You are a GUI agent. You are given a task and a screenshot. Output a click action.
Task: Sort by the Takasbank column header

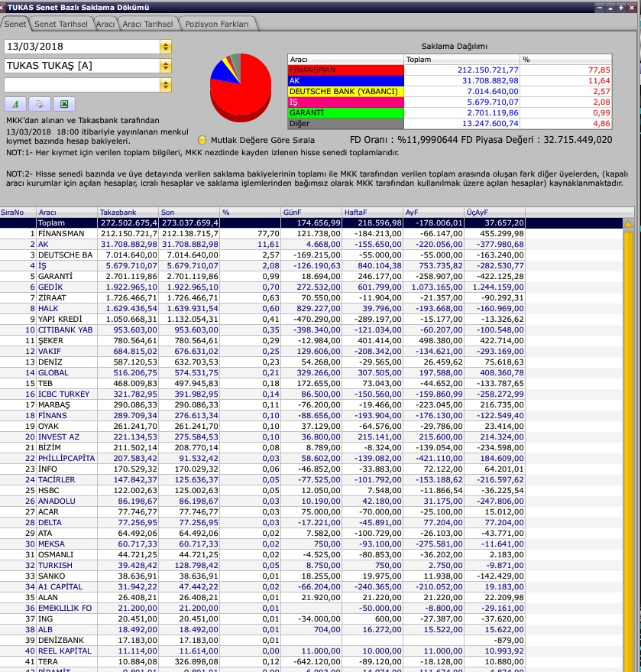(128, 212)
